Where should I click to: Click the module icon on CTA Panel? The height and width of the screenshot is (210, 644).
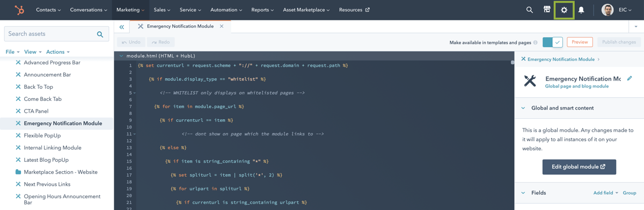coord(18,111)
